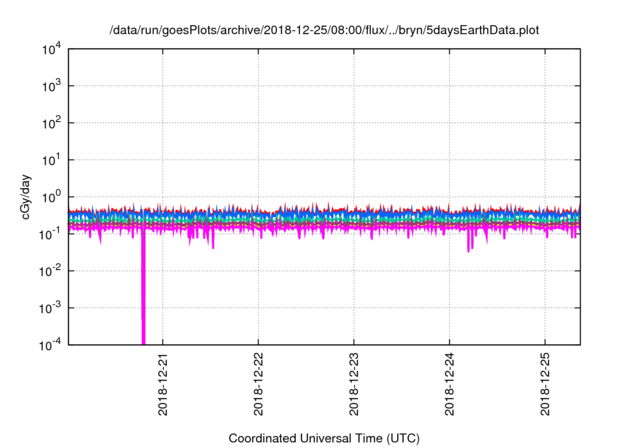Click the 10^2 y-axis tick label
The width and height of the screenshot is (640, 448).
[x=51, y=124]
